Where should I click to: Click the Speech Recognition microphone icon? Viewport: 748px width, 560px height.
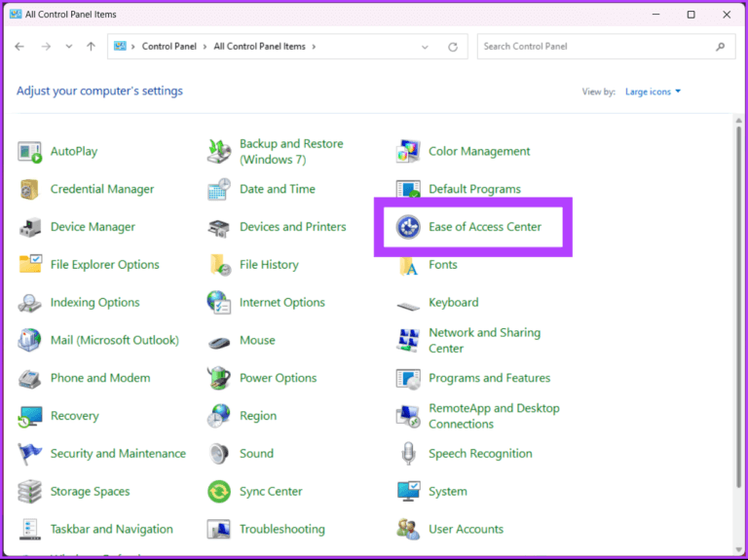tap(408, 454)
